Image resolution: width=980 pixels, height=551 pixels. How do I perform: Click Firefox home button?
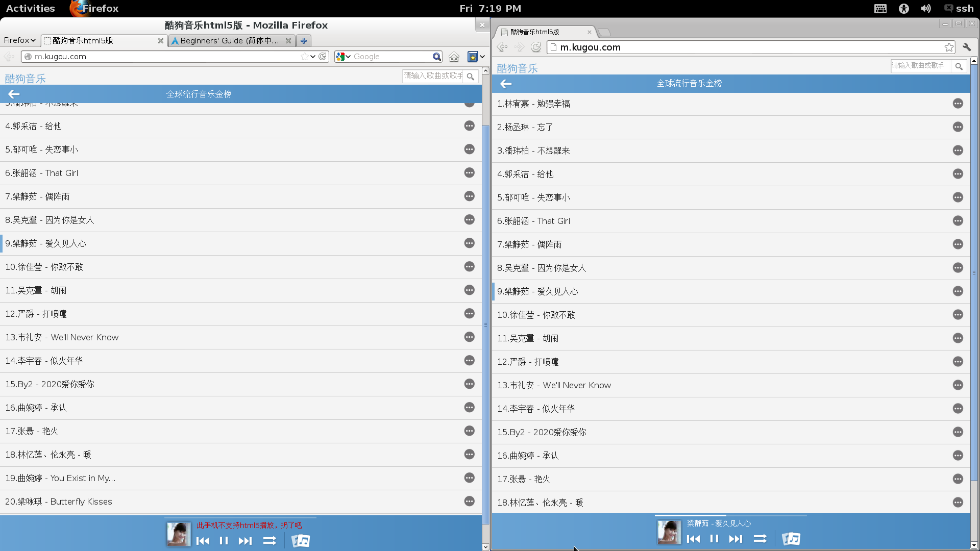coord(454,57)
